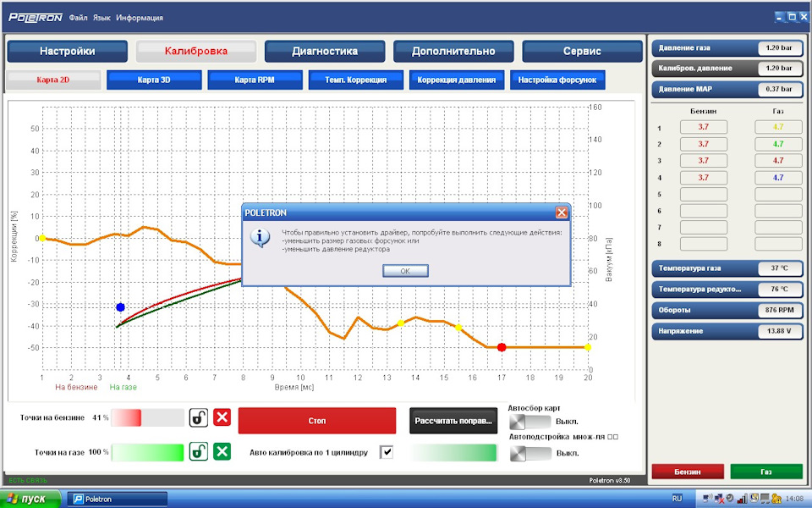This screenshot has height=508, width=812.
Task: Click the Обороты 876 RPM value
Action: point(779,310)
